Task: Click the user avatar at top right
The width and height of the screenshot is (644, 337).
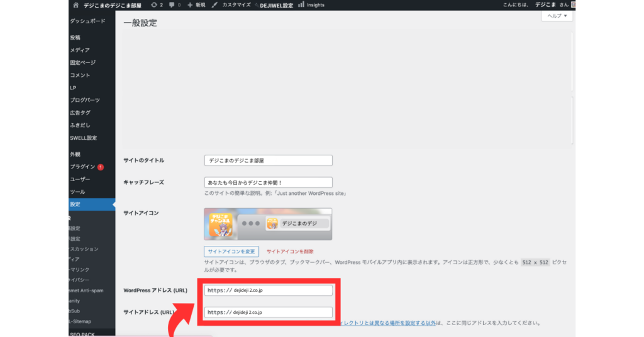Action: pos(573,5)
